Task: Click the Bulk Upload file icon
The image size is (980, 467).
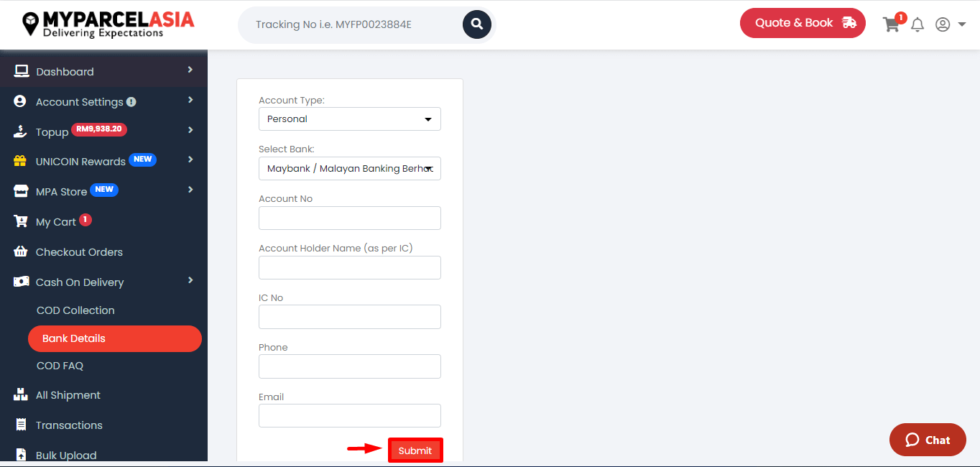Action: click(21, 455)
